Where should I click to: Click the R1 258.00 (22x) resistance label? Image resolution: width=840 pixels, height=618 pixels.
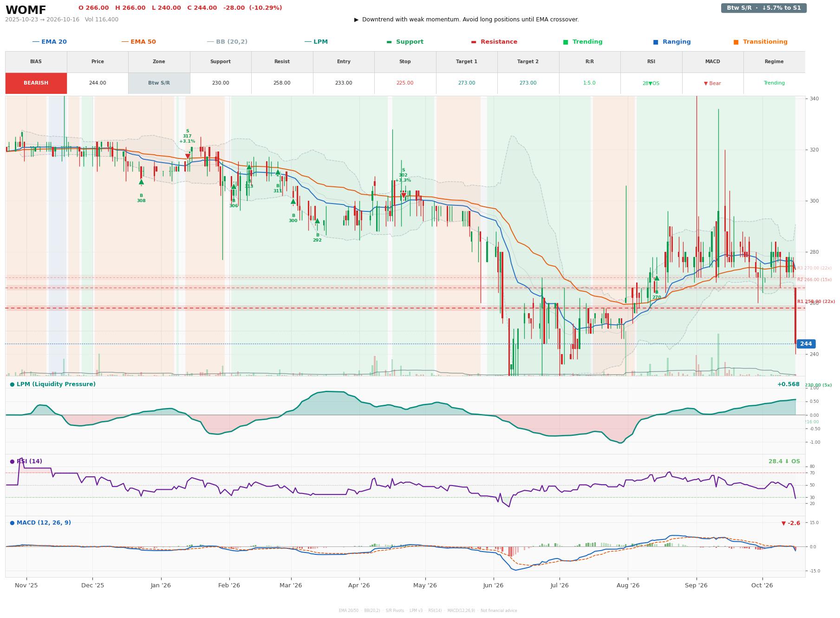(816, 302)
